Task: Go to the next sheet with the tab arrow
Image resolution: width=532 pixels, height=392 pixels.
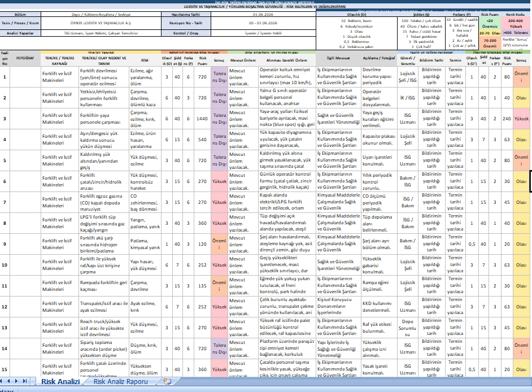Action: (16, 381)
